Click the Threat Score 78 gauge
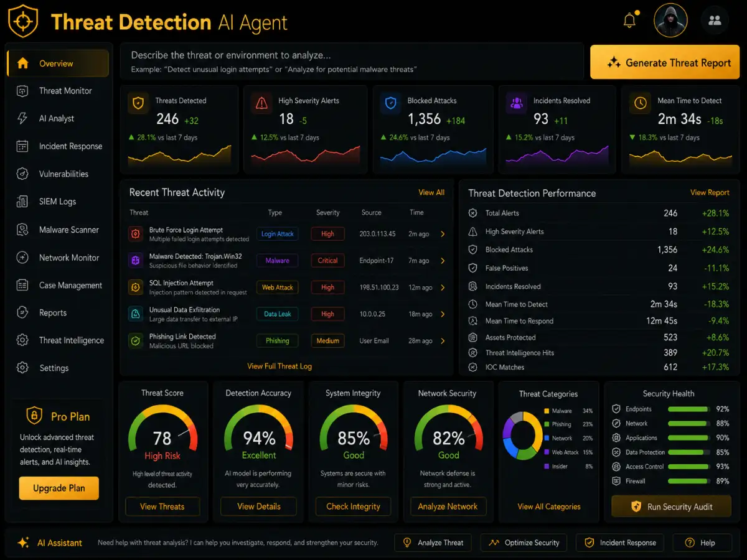 coord(162,429)
